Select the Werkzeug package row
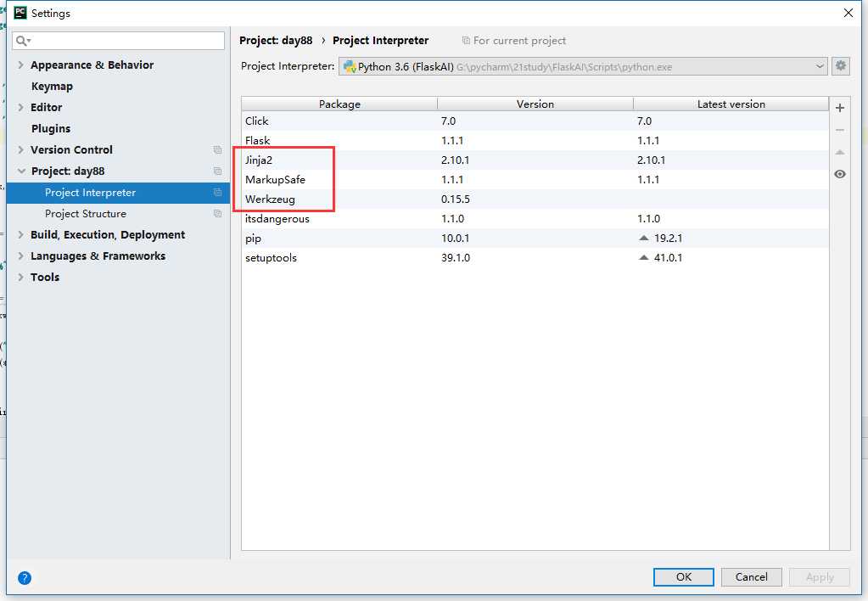 click(535, 199)
